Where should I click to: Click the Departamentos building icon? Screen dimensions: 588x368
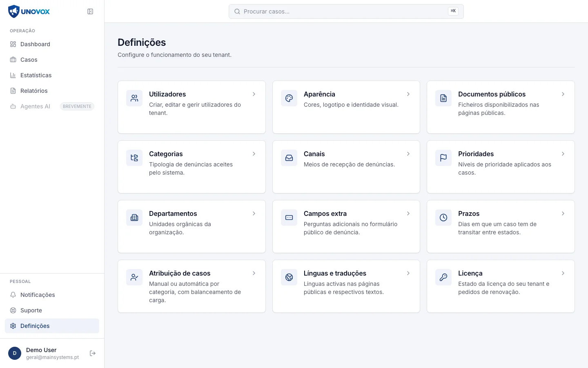click(x=134, y=218)
